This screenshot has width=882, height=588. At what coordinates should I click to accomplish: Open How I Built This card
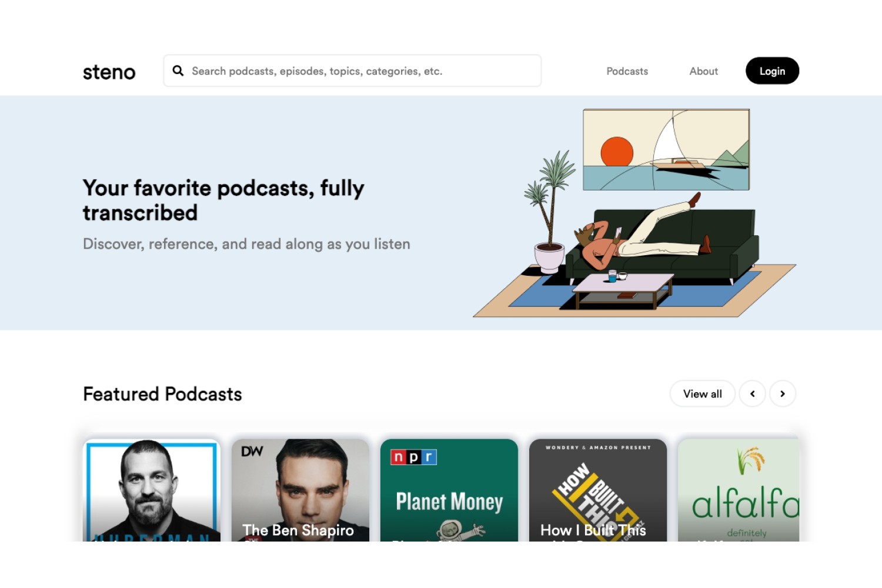[x=598, y=490]
